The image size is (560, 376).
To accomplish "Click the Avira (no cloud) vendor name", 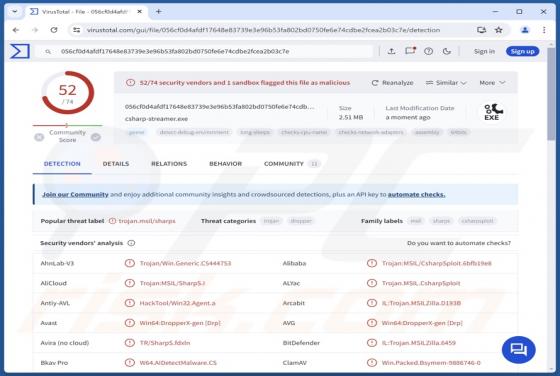I will [65, 343].
